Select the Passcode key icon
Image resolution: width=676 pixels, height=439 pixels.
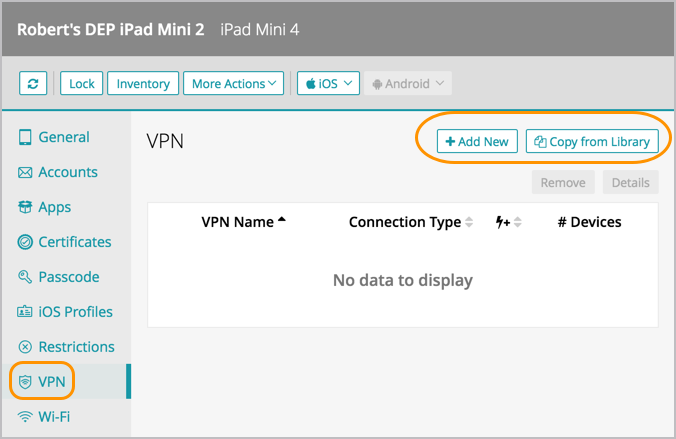click(x=25, y=277)
